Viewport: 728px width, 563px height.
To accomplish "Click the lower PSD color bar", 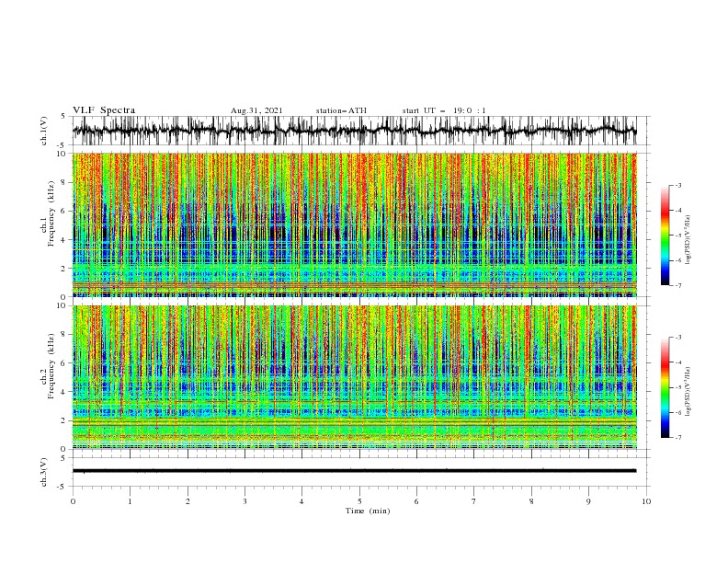I will point(665,387).
